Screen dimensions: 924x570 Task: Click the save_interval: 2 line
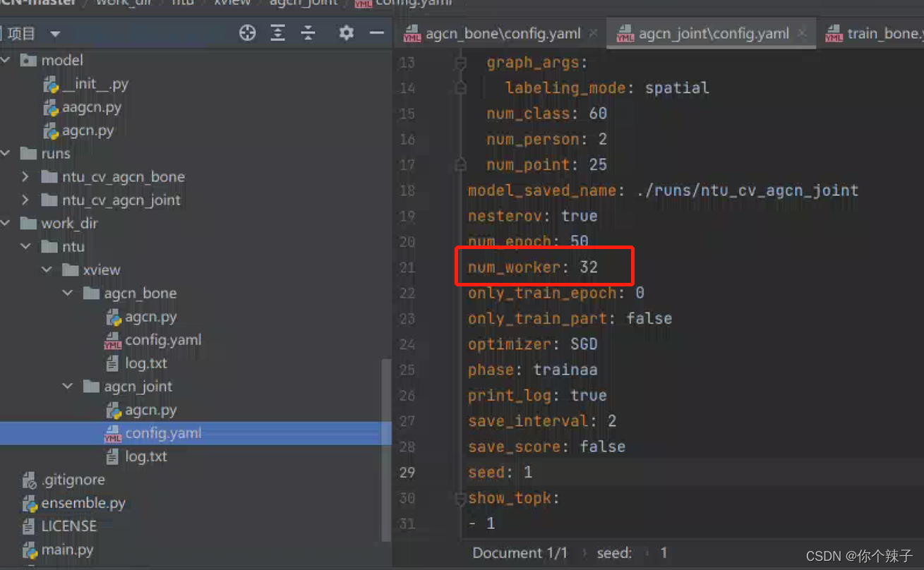pos(542,421)
